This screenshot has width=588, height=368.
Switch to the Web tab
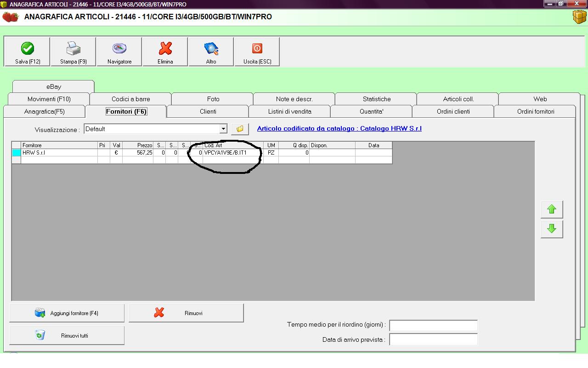[x=540, y=99]
